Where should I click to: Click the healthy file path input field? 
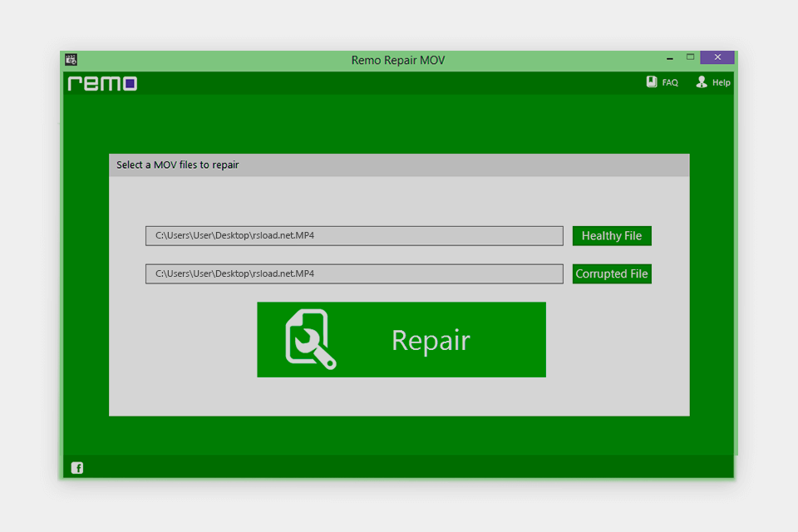[353, 235]
